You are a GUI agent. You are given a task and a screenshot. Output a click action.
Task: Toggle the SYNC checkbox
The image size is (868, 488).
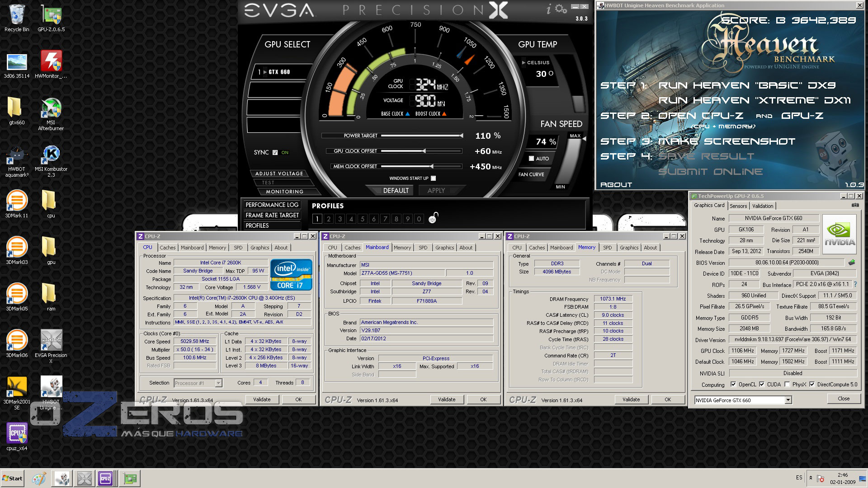click(x=275, y=153)
